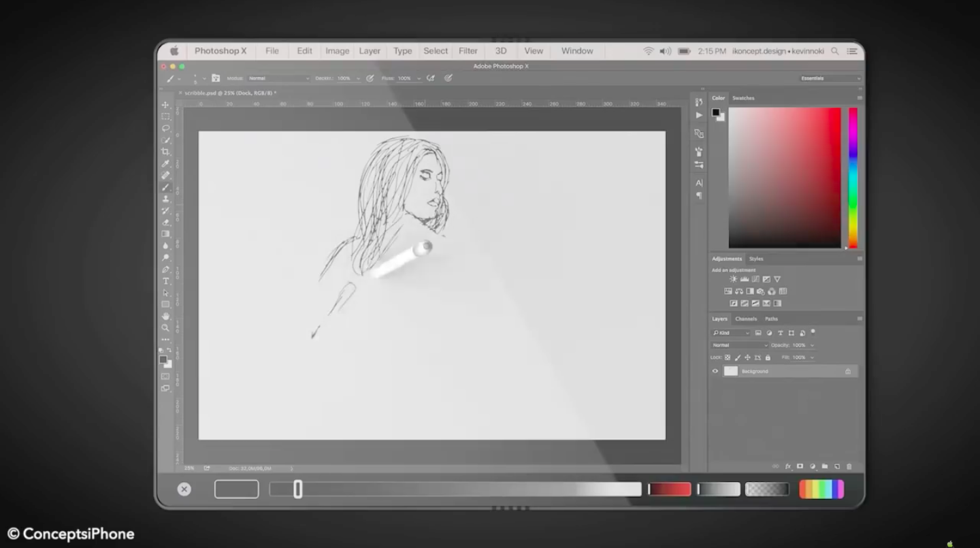Select the Zoom tool
The image size is (980, 548).
(x=165, y=328)
